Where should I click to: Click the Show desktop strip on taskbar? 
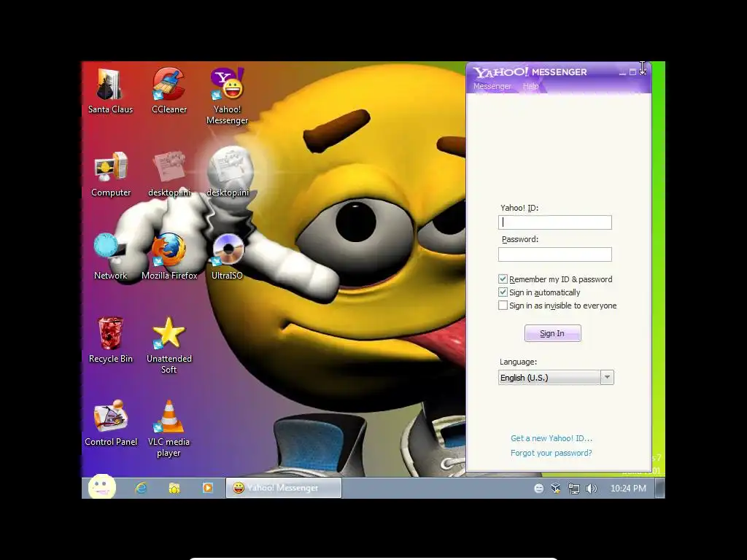(659, 488)
